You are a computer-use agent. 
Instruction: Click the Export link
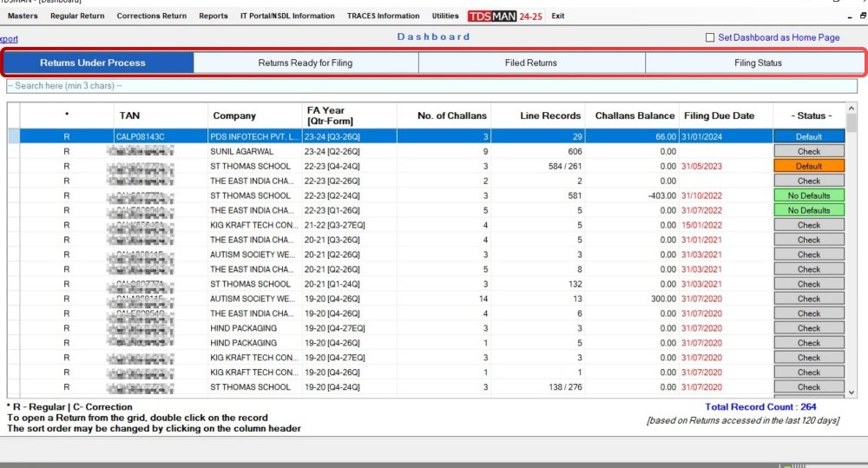point(9,39)
